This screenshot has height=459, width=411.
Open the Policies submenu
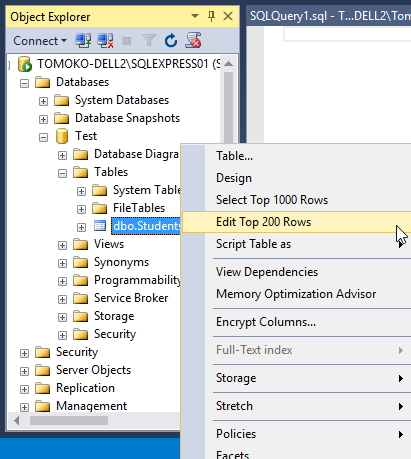[x=297, y=434]
